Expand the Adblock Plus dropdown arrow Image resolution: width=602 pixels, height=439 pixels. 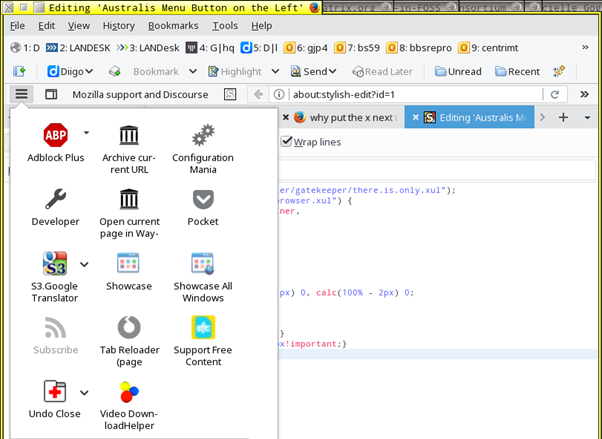point(86,133)
